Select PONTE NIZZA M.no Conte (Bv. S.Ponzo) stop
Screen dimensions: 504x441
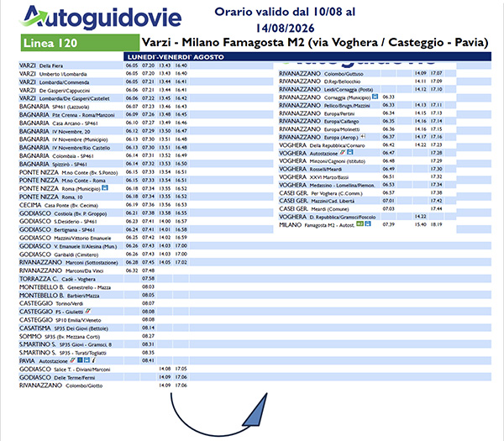point(69,172)
